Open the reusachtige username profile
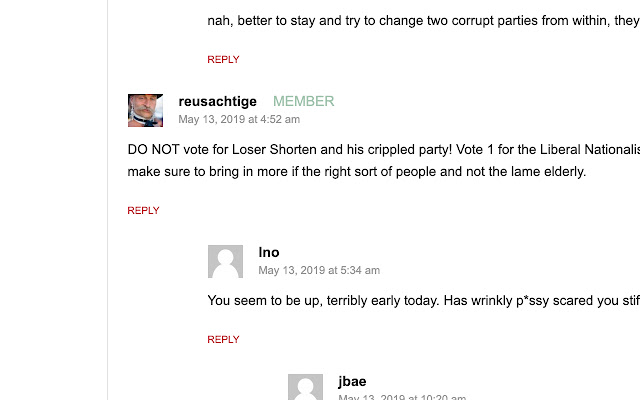The width and height of the screenshot is (640, 400). pos(218,101)
